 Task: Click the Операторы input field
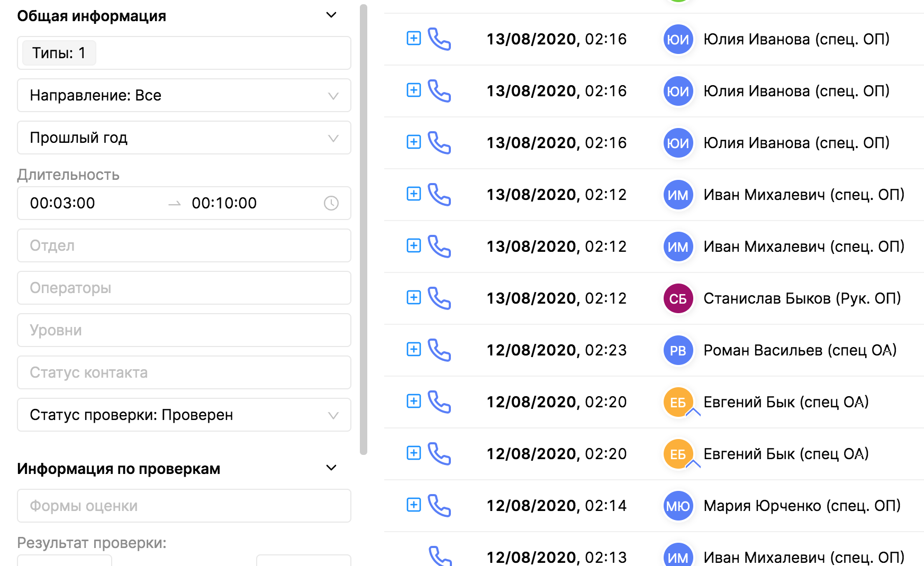coord(184,288)
